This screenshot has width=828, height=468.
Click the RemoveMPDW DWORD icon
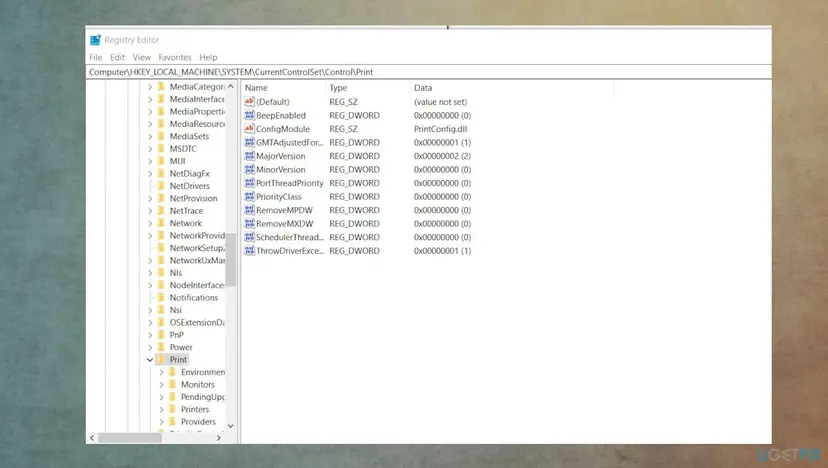pyautogui.click(x=249, y=210)
